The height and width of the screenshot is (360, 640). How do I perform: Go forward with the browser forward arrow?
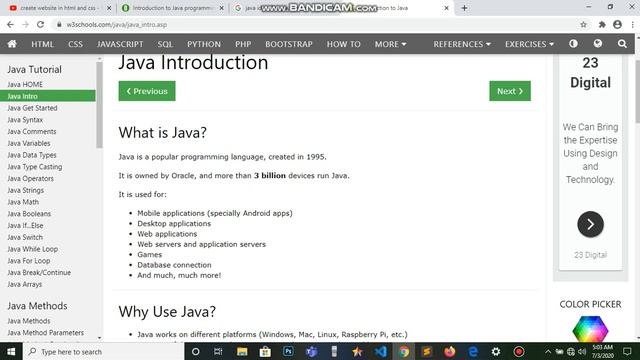[25, 24]
